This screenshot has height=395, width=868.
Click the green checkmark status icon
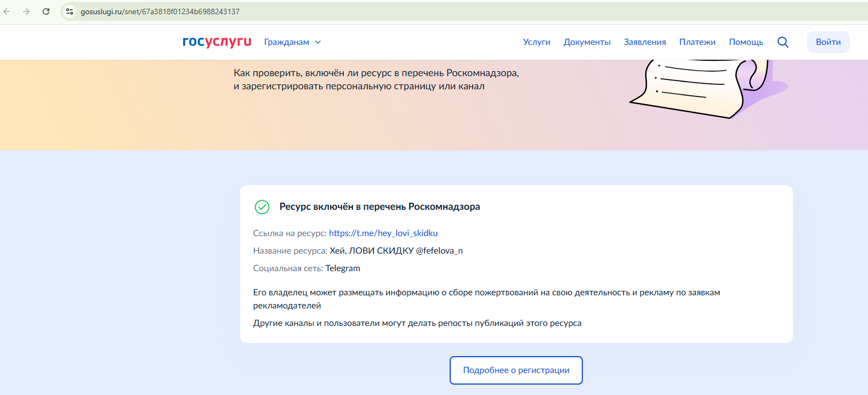click(262, 207)
